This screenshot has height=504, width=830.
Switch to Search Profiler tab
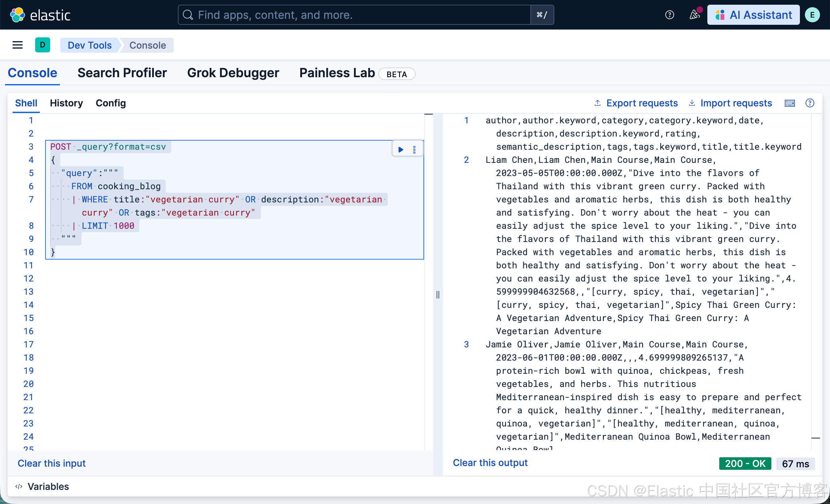[x=122, y=73]
